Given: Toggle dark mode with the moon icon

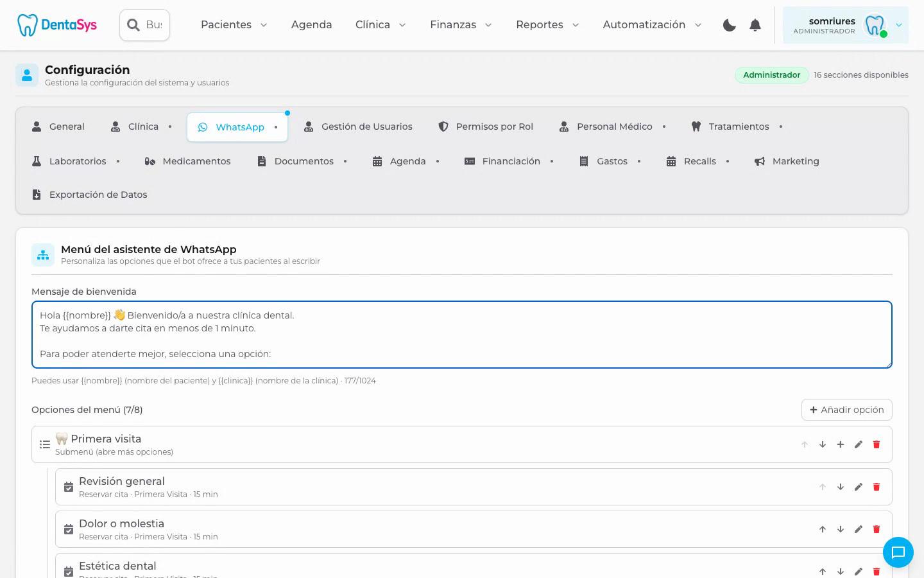Looking at the screenshot, I should click(730, 25).
